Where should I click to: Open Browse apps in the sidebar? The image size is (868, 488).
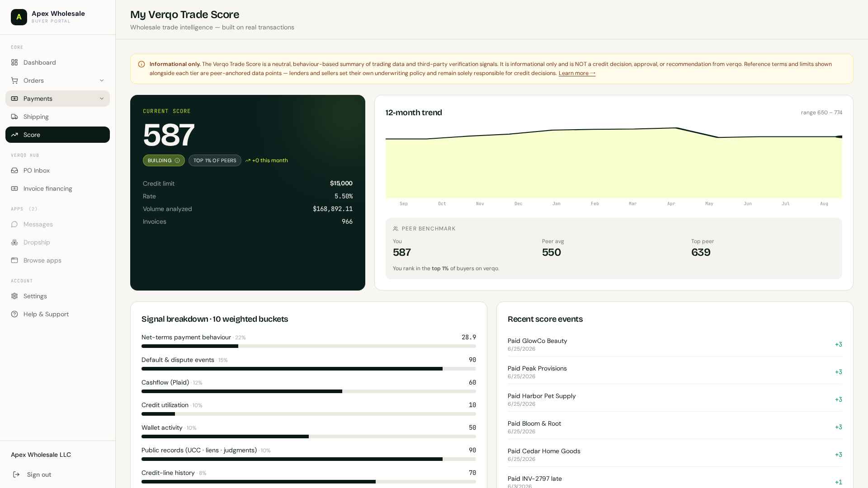57,260
